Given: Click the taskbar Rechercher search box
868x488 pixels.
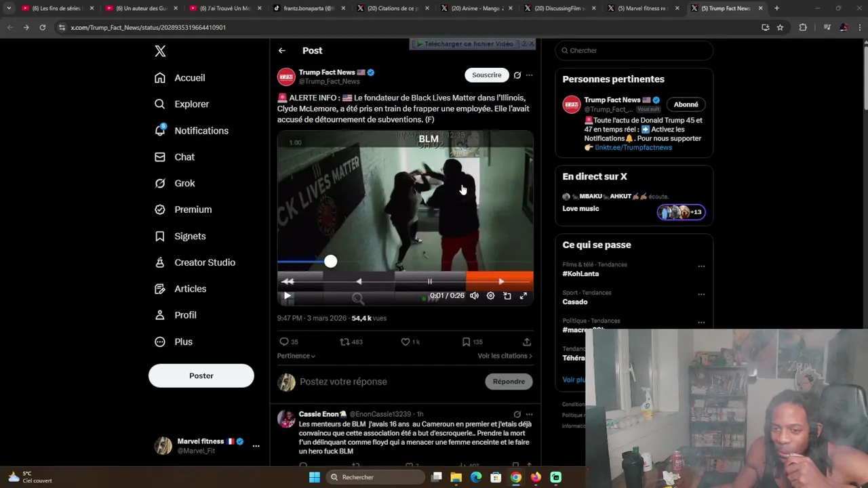Looking at the screenshot, I should click(375, 477).
